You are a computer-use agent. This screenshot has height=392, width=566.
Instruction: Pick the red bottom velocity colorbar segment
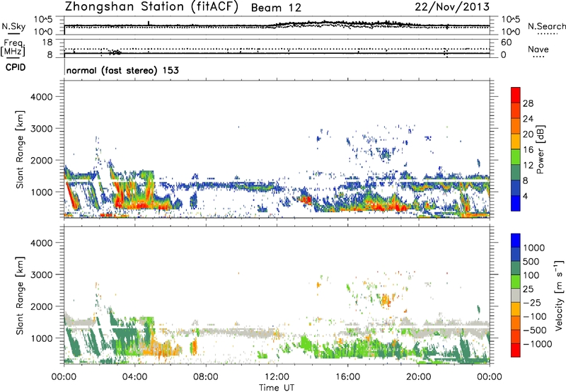(516, 350)
